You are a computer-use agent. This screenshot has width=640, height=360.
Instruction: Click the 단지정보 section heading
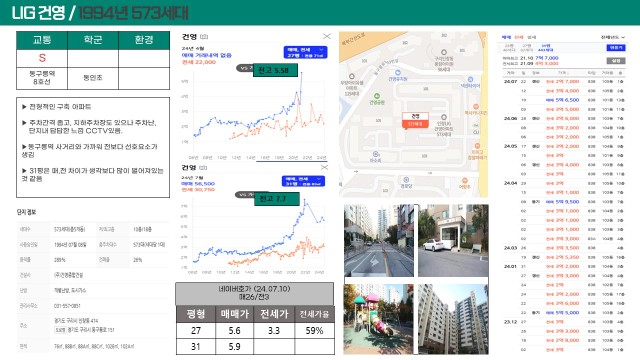(x=26, y=212)
